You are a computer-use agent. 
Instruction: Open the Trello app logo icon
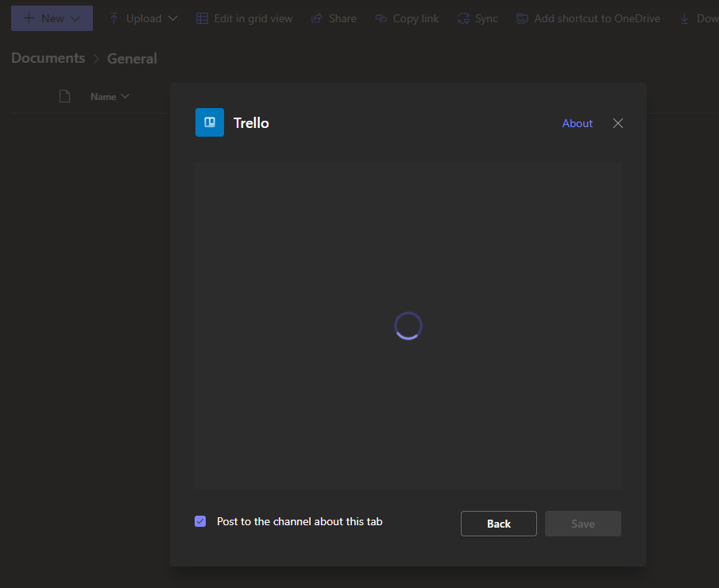pyautogui.click(x=210, y=122)
